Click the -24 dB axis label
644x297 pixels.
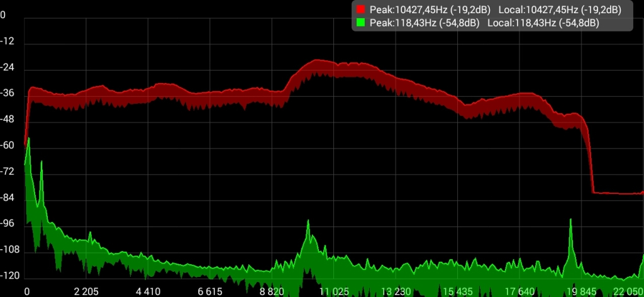pos(7,67)
